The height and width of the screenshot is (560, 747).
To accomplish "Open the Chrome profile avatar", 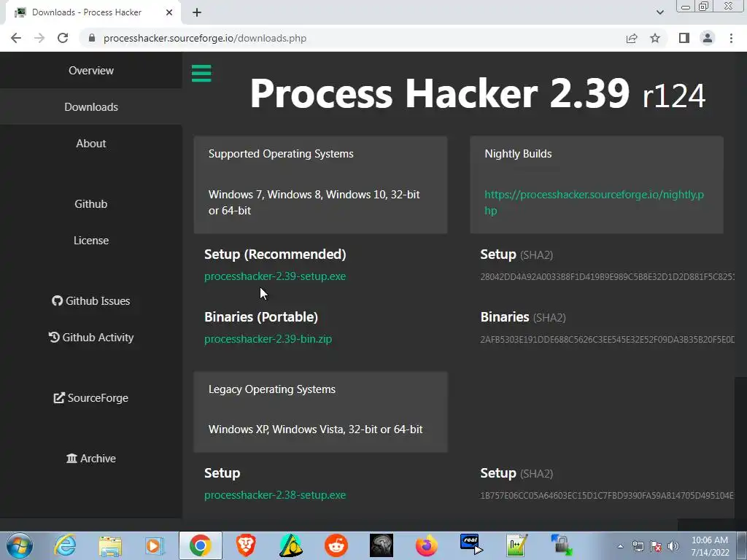I will tap(708, 38).
